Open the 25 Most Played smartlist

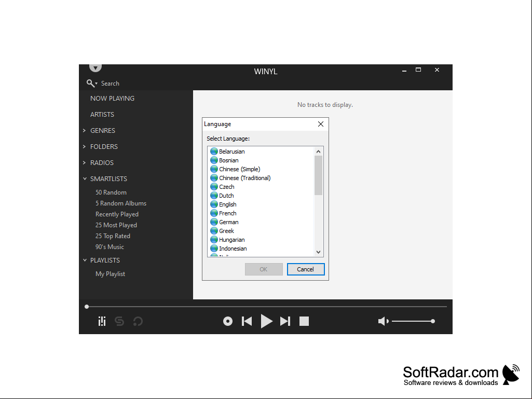click(116, 225)
